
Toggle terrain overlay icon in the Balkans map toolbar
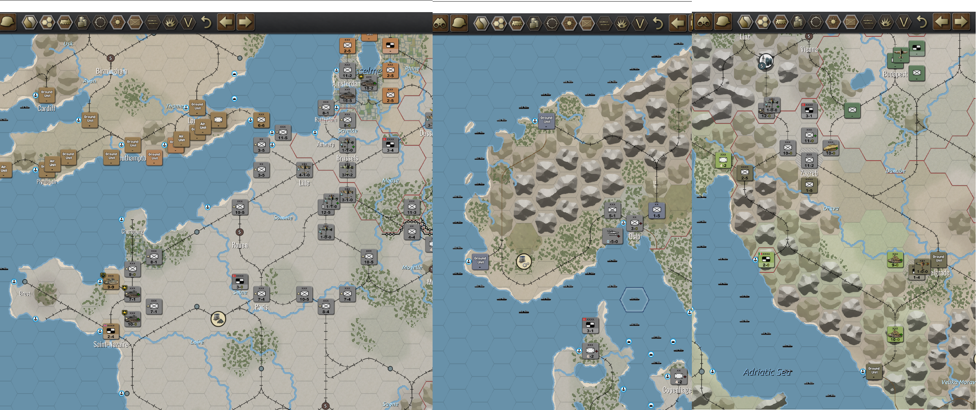click(x=745, y=22)
